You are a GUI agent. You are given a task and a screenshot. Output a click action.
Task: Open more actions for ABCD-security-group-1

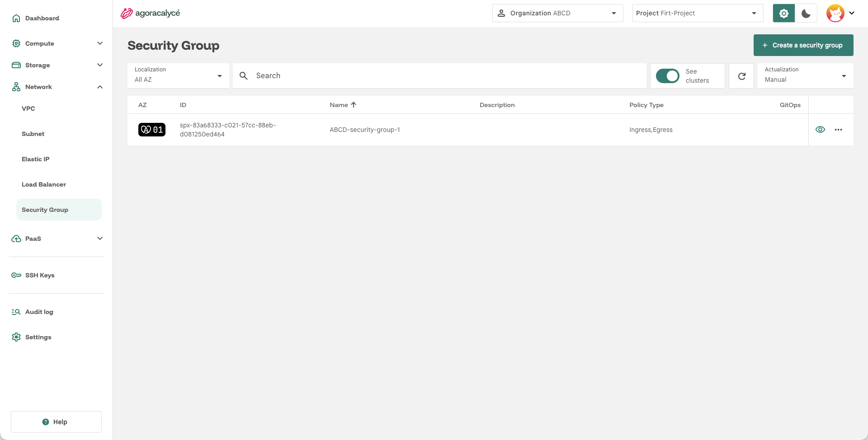click(839, 130)
